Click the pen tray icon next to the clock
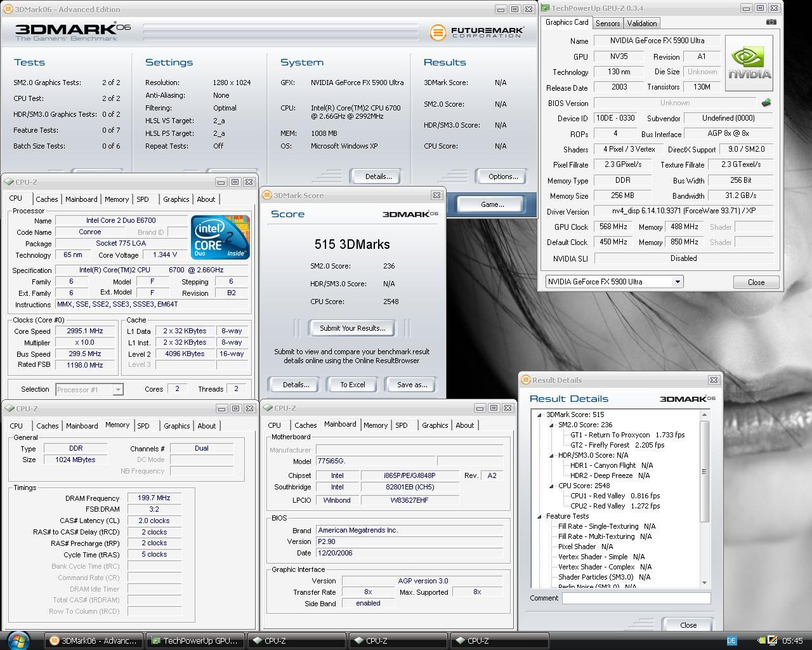This screenshot has width=812, height=650. click(773, 640)
